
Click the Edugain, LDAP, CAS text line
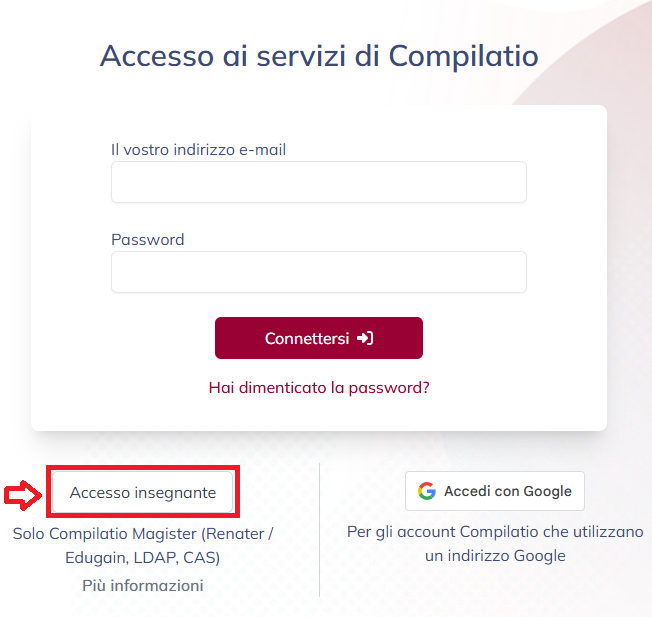coord(143,558)
